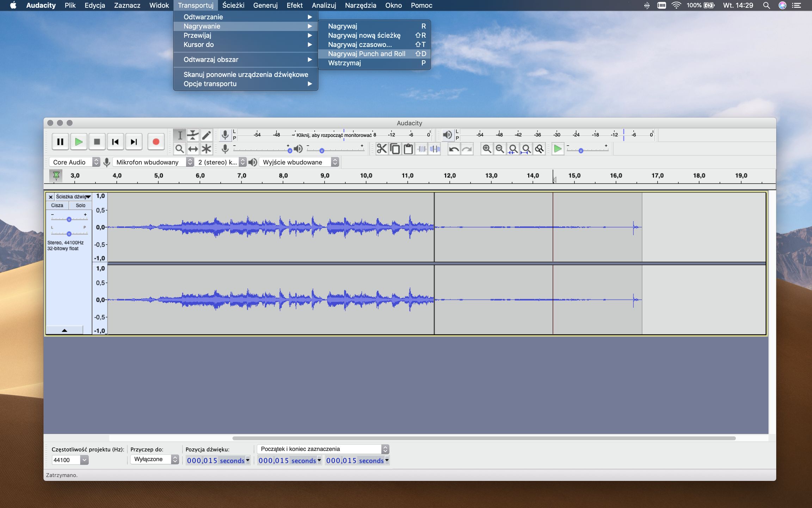Click the Skip to Start button
Viewport: 812px width, 508px height.
pyautogui.click(x=115, y=142)
